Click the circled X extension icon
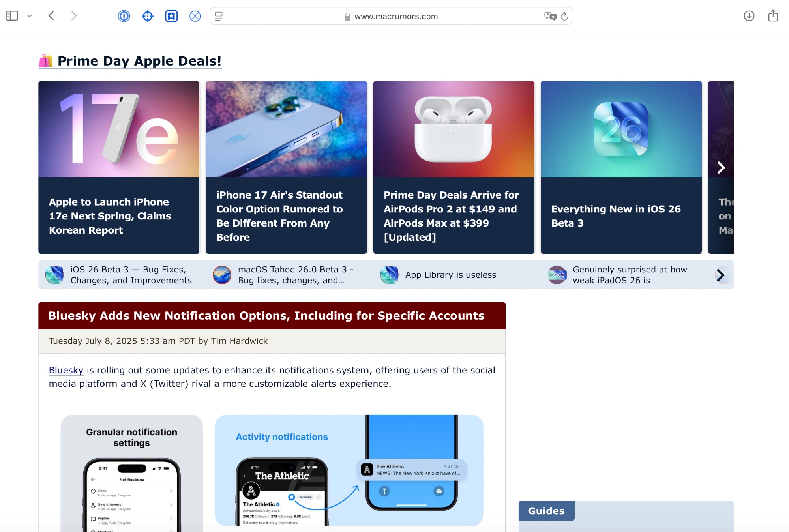Viewport: 789px width, 532px height. point(195,16)
